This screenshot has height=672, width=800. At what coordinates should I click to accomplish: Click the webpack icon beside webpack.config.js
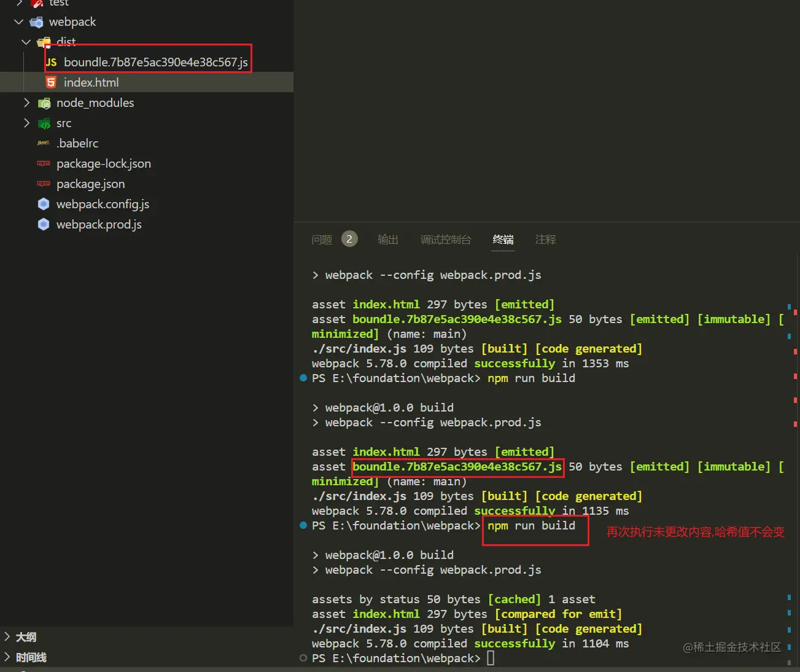[x=44, y=204]
